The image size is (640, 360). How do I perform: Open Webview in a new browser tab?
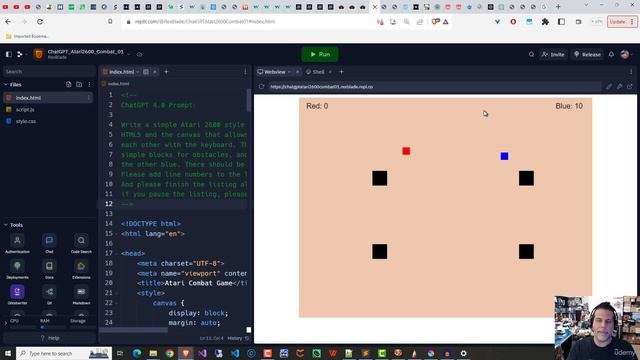[630, 87]
